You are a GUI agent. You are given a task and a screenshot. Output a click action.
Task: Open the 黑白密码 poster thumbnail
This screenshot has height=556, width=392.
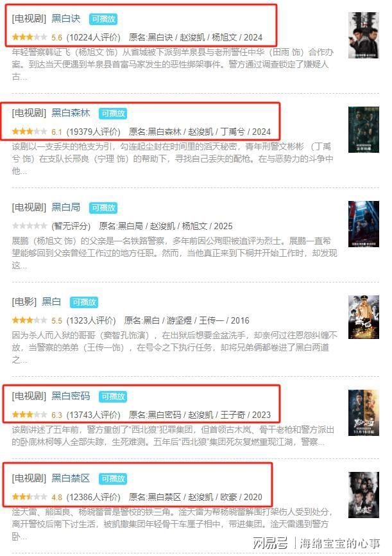pyautogui.click(x=363, y=412)
